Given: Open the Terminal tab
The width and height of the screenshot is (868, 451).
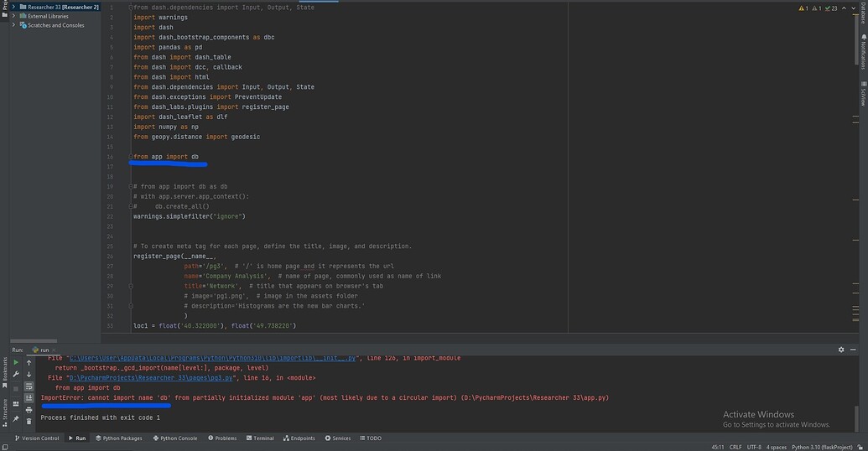Looking at the screenshot, I should pyautogui.click(x=260, y=438).
